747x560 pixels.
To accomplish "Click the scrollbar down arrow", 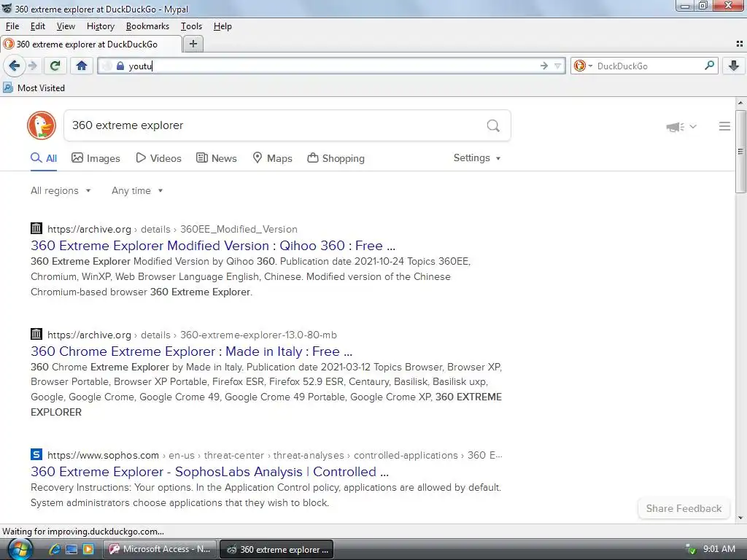I will pyautogui.click(x=740, y=518).
